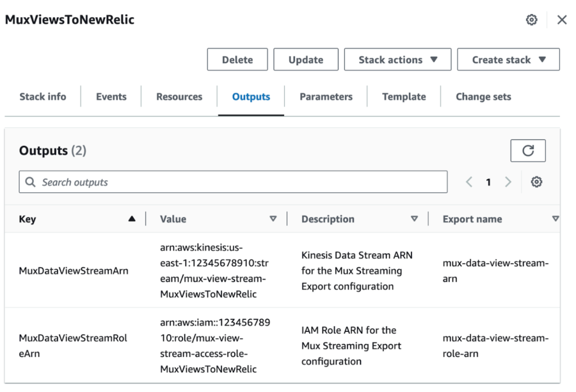The width and height of the screenshot is (576, 392).
Task: Close the MuxViewsToNewRelic panel
Action: [562, 20]
